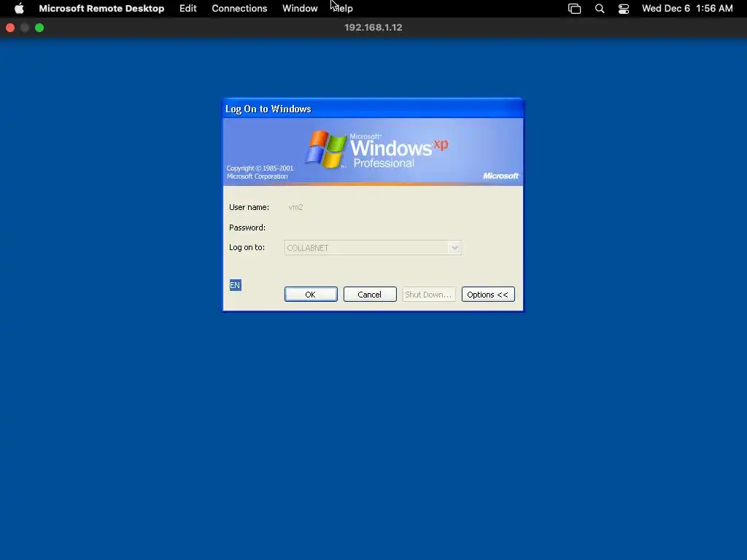Click the EN language indicator icon
This screenshot has height=560, width=747.
(235, 285)
